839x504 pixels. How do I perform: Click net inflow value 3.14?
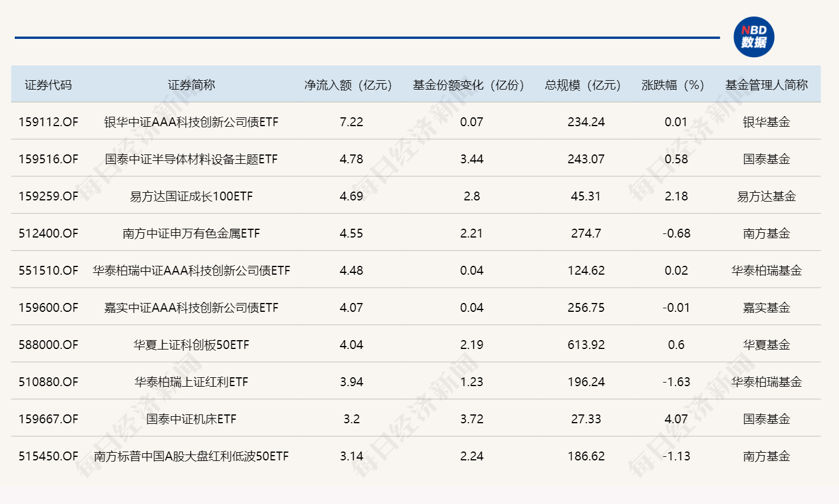[351, 456]
